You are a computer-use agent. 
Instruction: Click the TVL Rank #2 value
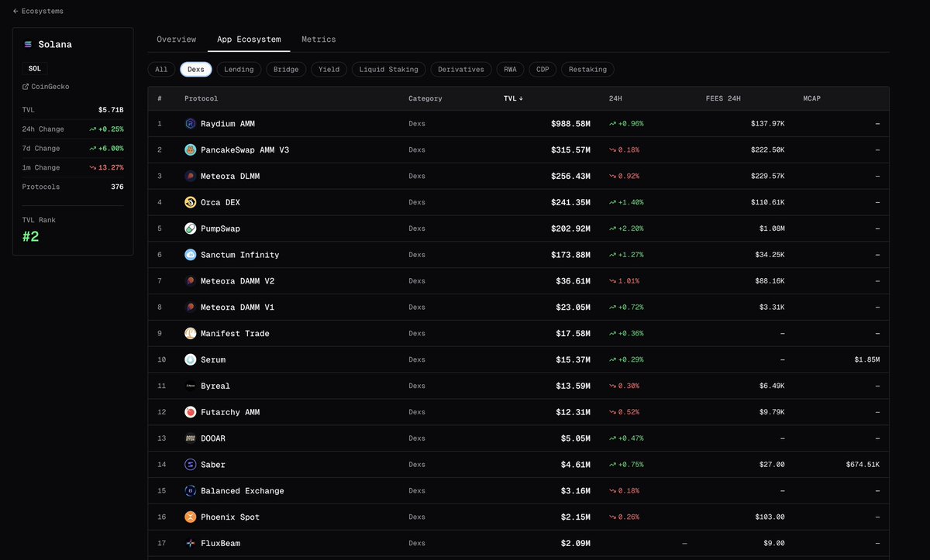(30, 237)
